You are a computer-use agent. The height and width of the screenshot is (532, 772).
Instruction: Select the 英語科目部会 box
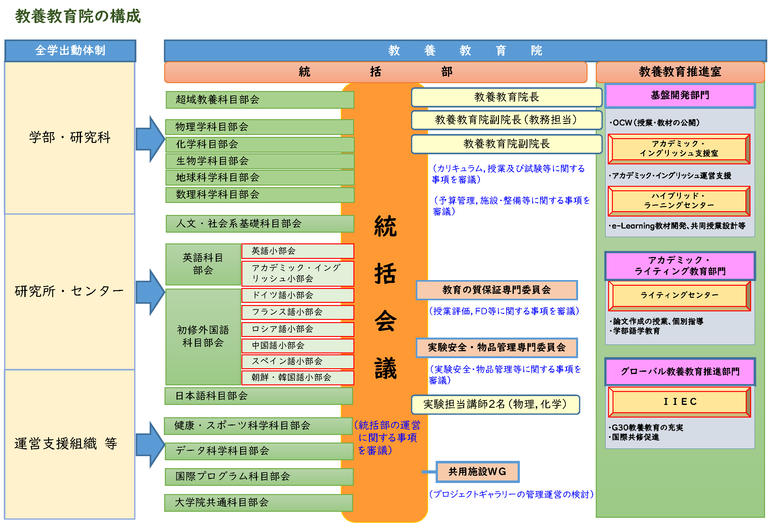click(x=203, y=264)
